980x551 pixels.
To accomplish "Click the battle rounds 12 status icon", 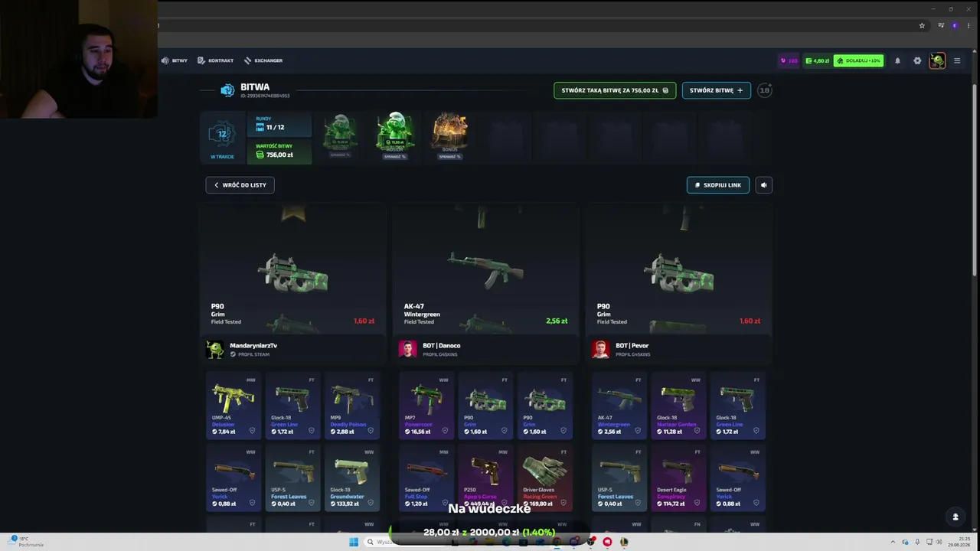I will tap(222, 135).
